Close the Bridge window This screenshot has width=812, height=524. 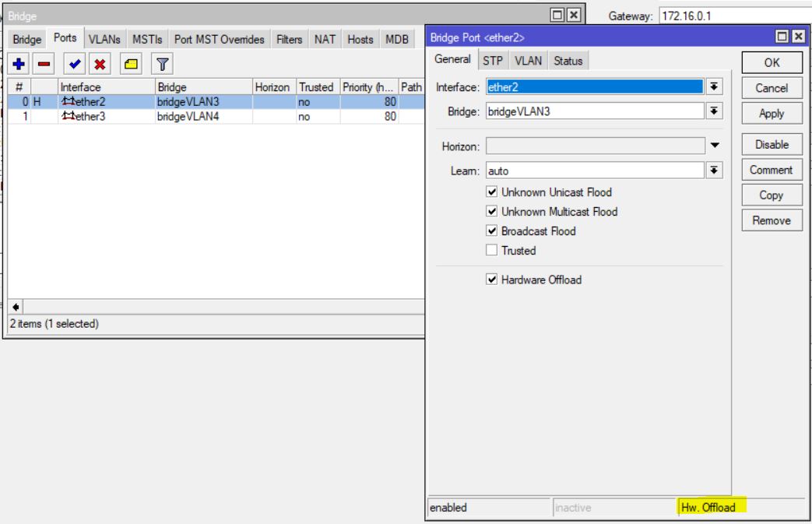574,15
